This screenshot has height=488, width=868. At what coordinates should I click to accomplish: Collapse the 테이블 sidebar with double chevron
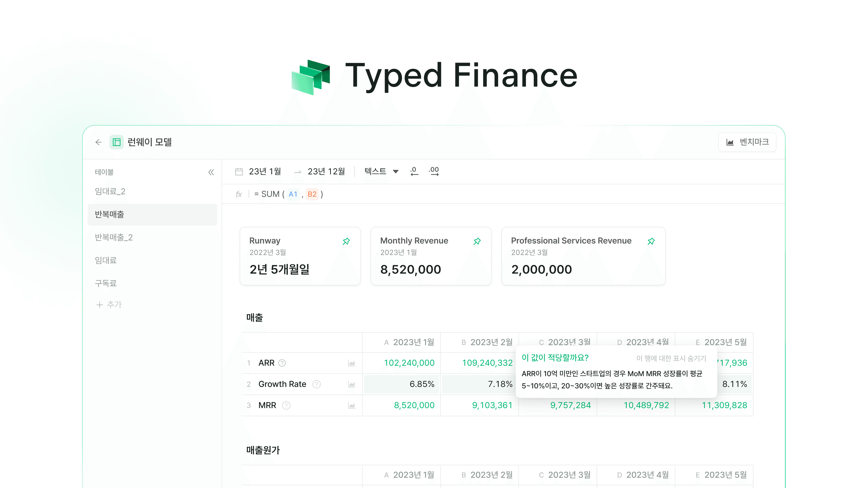pyautogui.click(x=211, y=172)
